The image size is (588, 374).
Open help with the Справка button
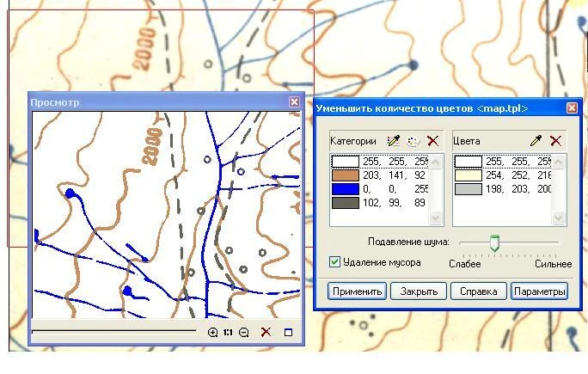(477, 291)
